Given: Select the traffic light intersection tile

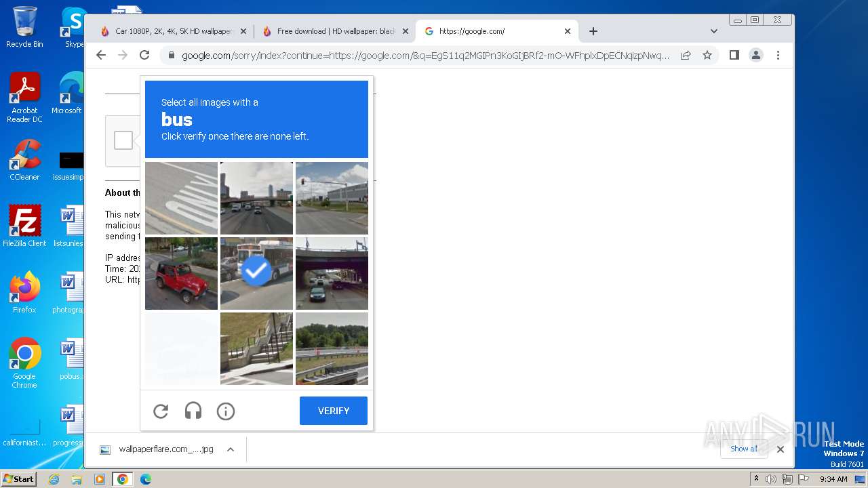Looking at the screenshot, I should click(x=332, y=198).
